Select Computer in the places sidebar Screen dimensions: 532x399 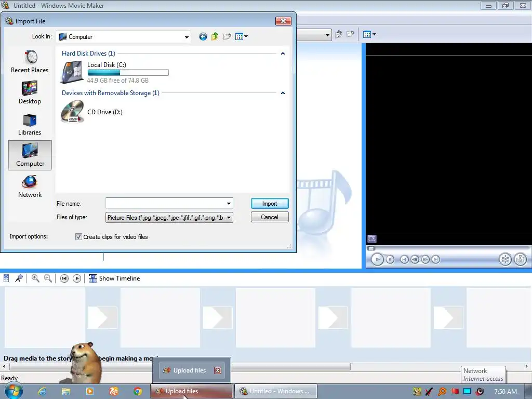tap(30, 155)
